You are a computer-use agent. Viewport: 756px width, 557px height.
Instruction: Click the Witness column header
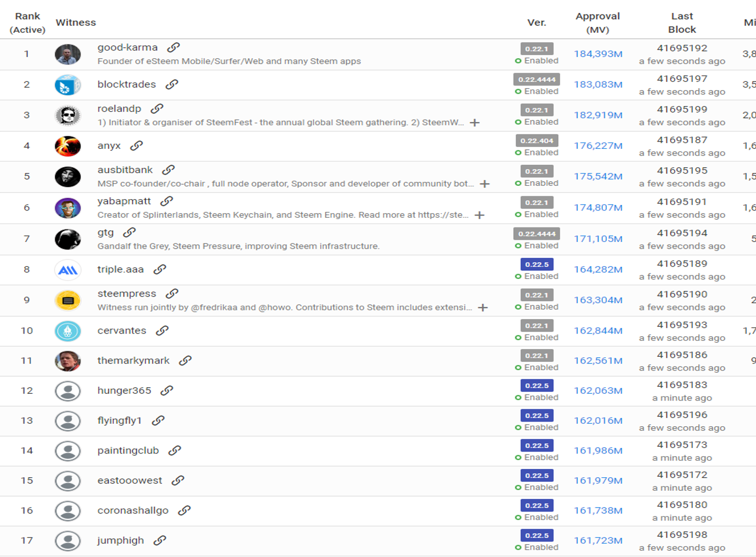point(76,23)
